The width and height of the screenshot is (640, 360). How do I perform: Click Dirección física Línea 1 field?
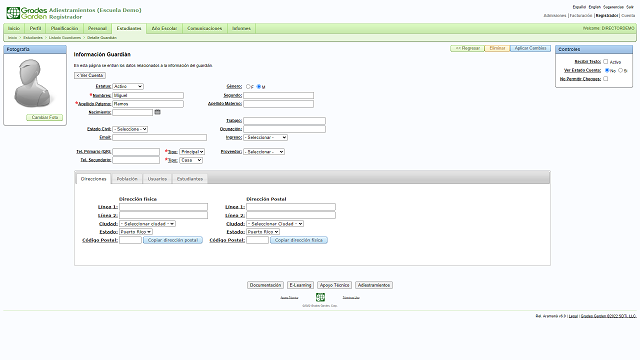[163, 207]
